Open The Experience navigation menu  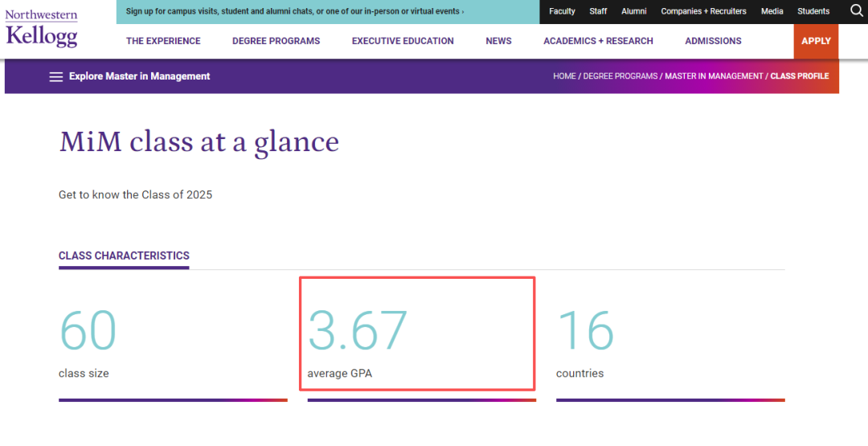coord(163,41)
